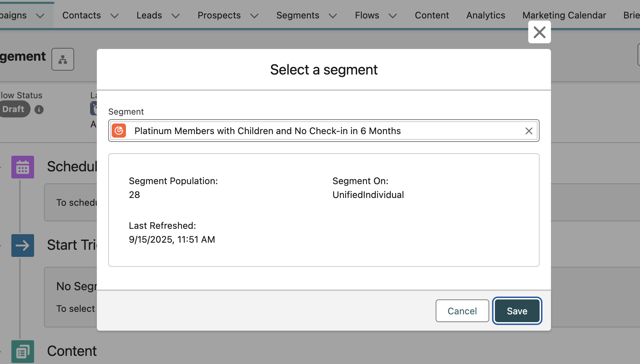Cancel the segment selection
640x364 pixels.
(462, 311)
